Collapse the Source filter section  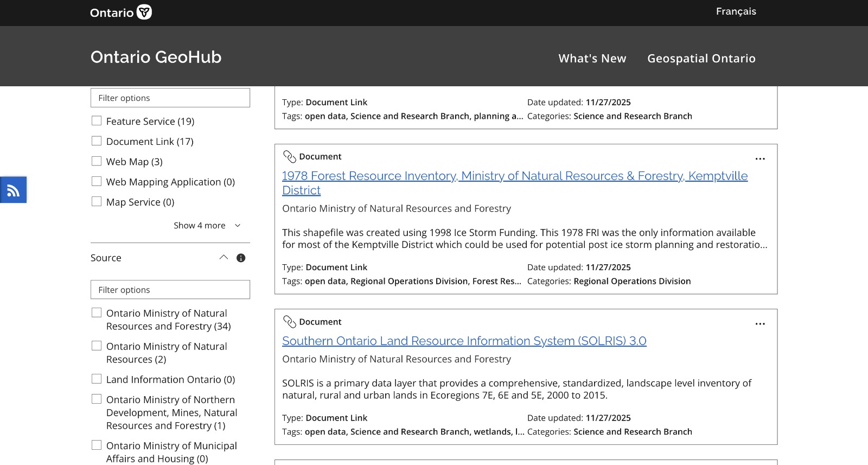click(224, 258)
